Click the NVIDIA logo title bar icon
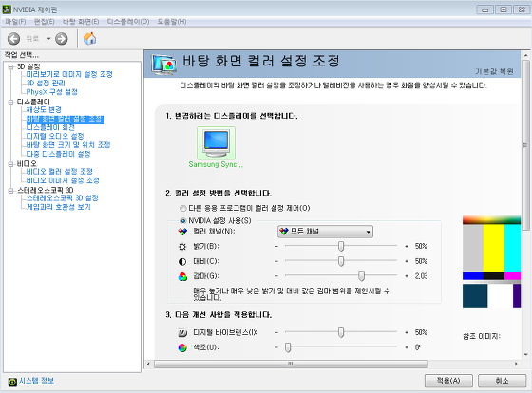 [7, 9]
